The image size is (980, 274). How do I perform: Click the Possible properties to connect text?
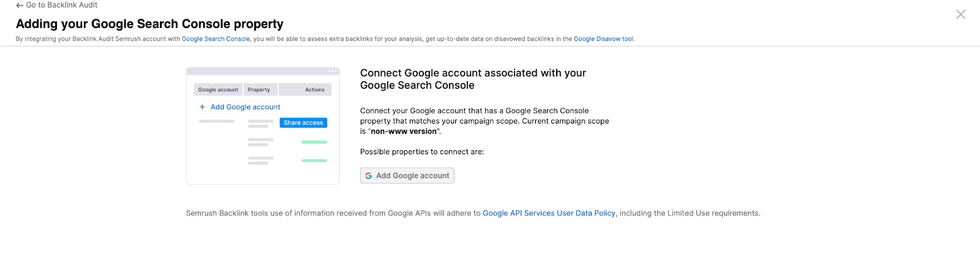pyautogui.click(x=421, y=152)
